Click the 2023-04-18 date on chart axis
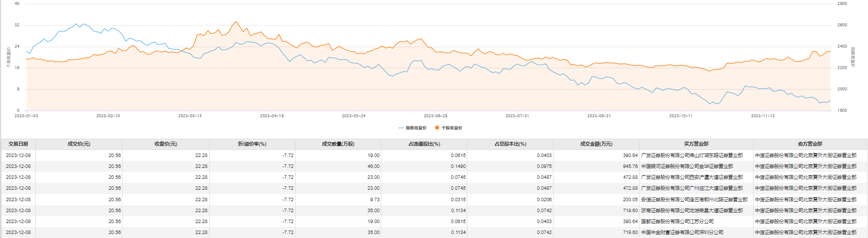Viewport: 868px width, 238px height. 272,116
